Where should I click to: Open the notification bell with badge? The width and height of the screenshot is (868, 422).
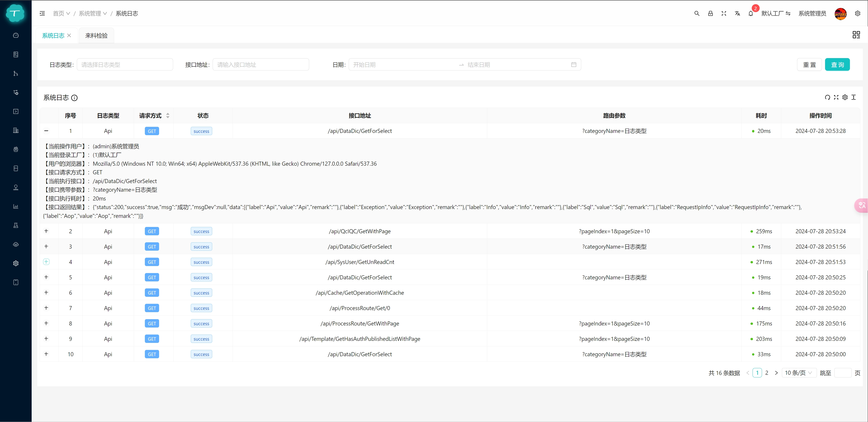point(751,14)
